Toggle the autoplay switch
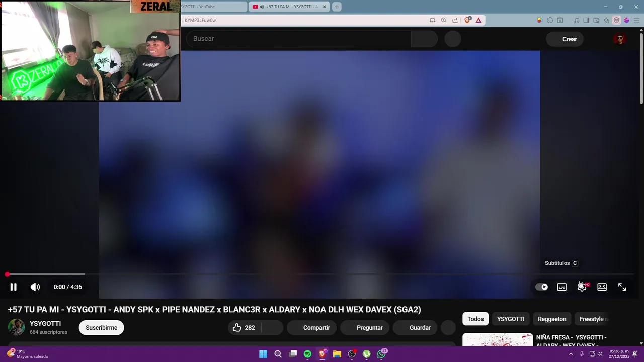Image resolution: width=644 pixels, height=362 pixels. click(x=541, y=287)
